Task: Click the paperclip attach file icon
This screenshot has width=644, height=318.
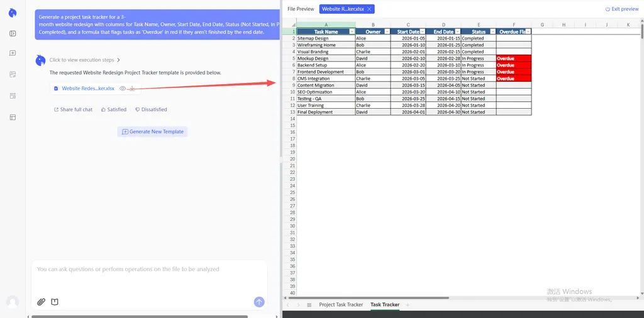Action: tap(41, 302)
